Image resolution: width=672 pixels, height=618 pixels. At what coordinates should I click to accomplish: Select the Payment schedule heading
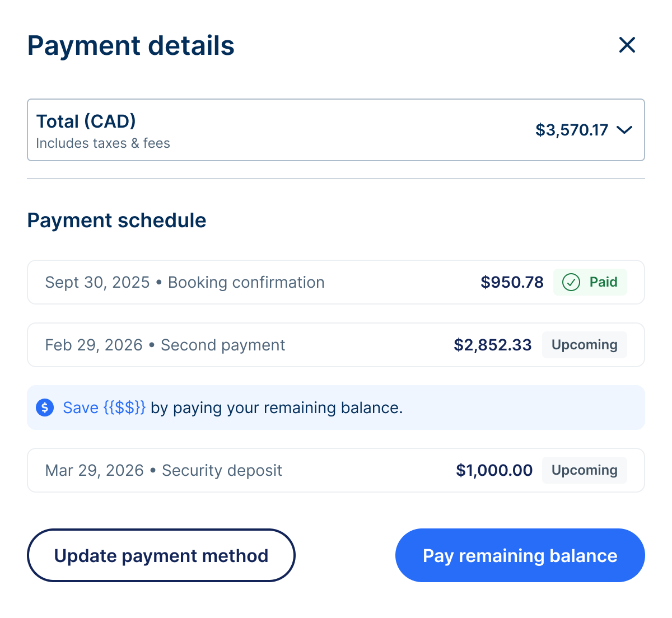pos(116,220)
